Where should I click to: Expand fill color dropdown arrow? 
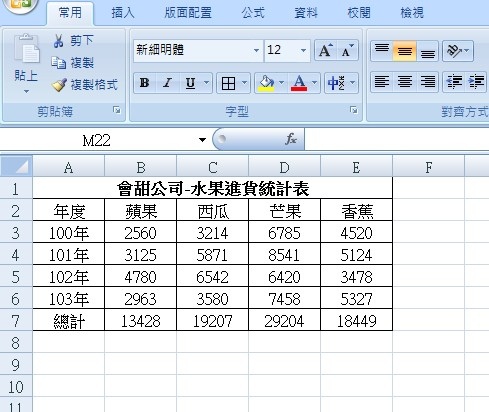pos(282,83)
